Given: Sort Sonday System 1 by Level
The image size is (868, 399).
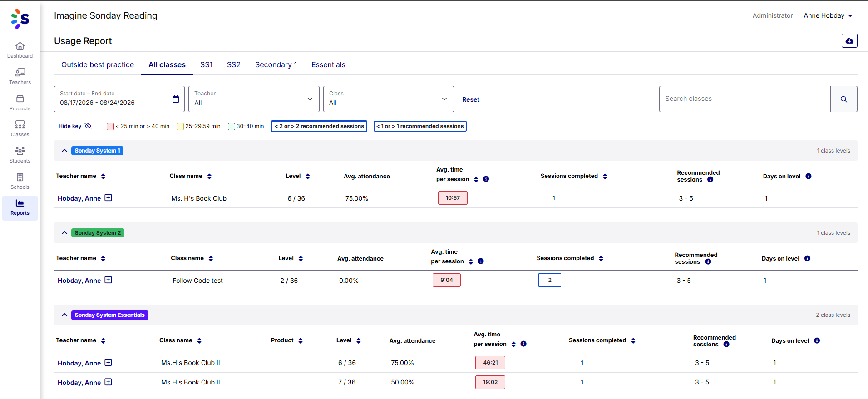Looking at the screenshot, I should tap(308, 177).
